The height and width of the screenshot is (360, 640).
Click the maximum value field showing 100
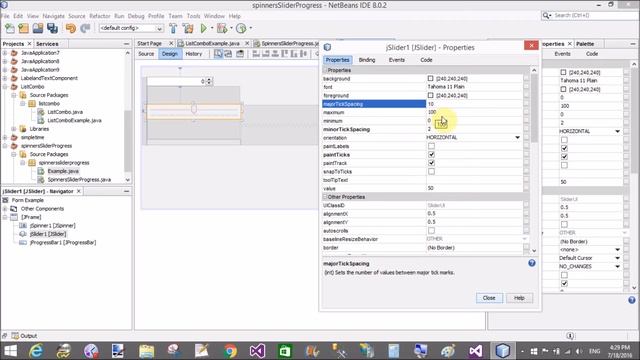point(474,112)
